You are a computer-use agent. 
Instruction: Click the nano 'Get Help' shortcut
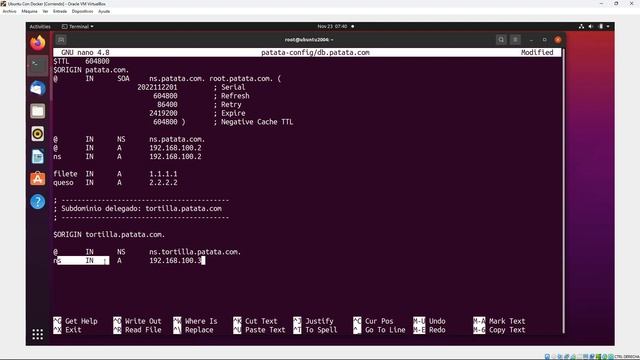click(76, 321)
